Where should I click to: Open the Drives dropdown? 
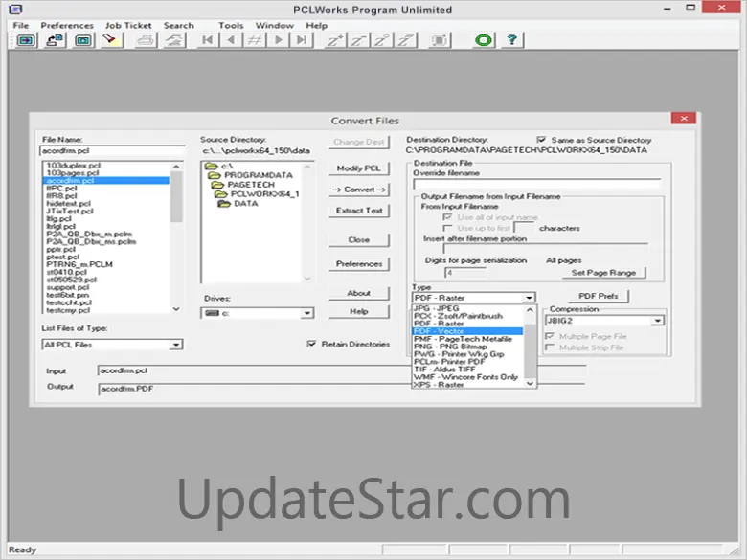pyautogui.click(x=307, y=313)
